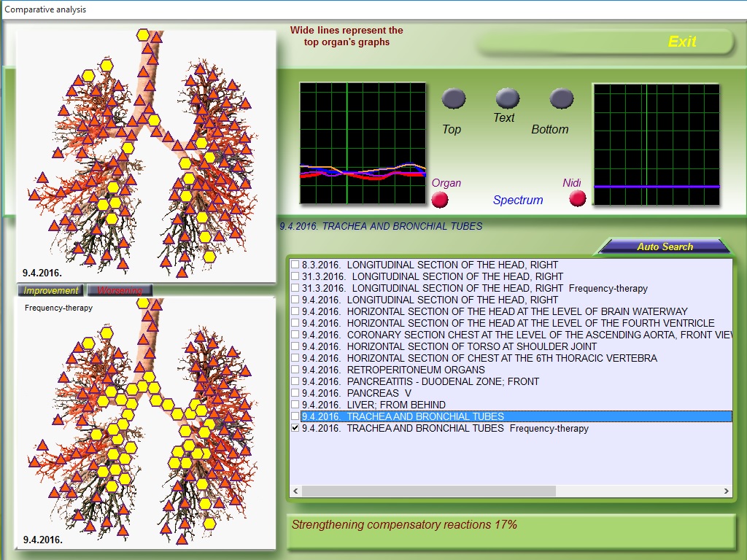The image size is (747, 560).
Task: Start Auto Search
Action: [665, 246]
